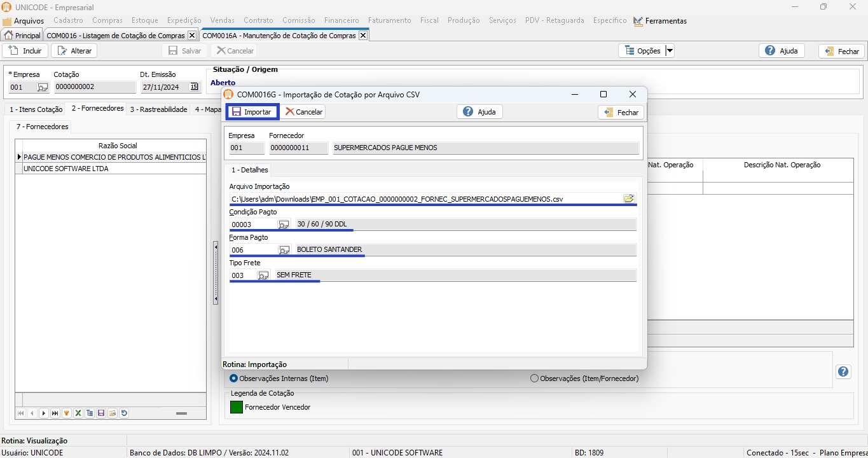Click the refresh icon in grid toolbar
Image resolution: width=868 pixels, height=458 pixels.
coord(124,413)
